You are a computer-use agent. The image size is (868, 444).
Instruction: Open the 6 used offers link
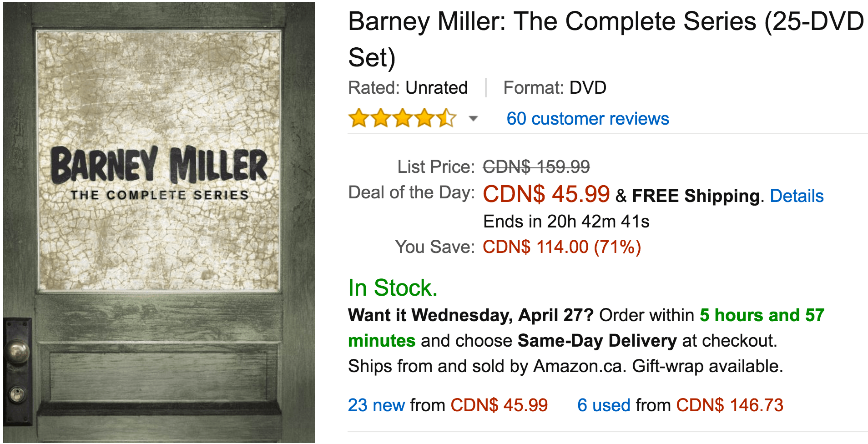click(604, 405)
